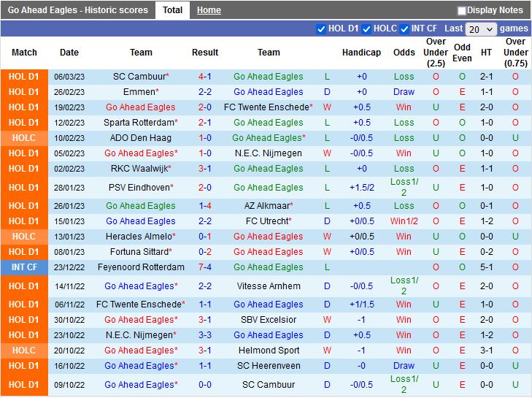Click the 5-1 HT score against Feyenoord
The width and height of the screenshot is (532, 398).
486,267
